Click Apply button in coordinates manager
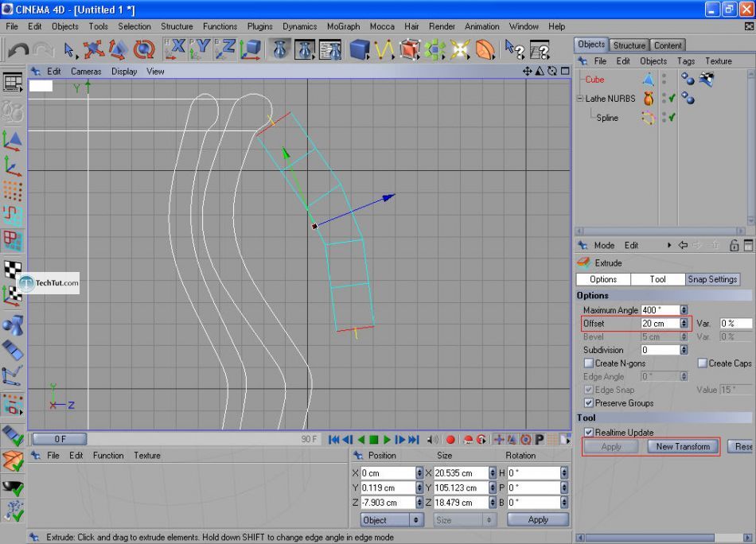 point(538,520)
